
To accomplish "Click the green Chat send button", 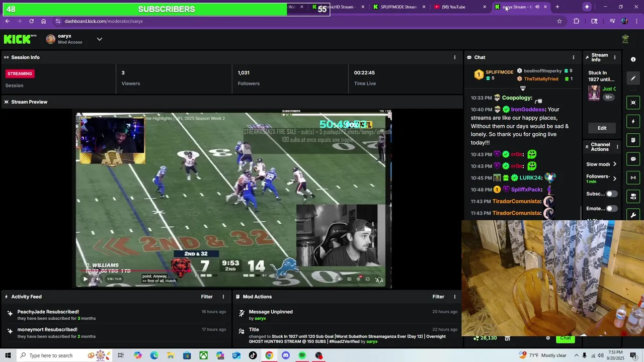I will pos(566,338).
